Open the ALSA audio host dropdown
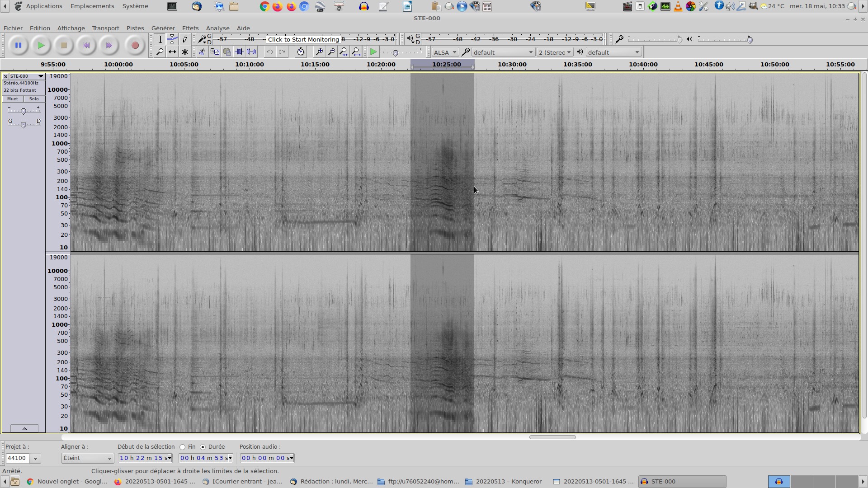The image size is (868, 488). 445,52
